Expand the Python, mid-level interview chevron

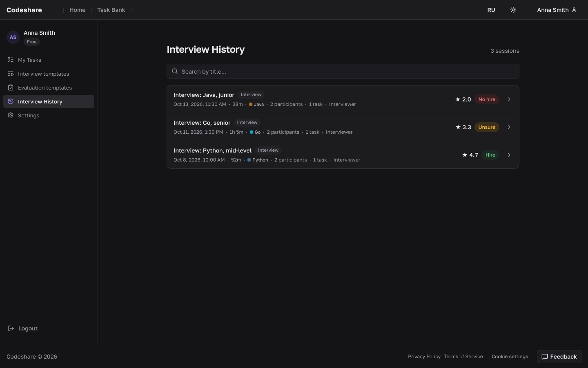[509, 155]
